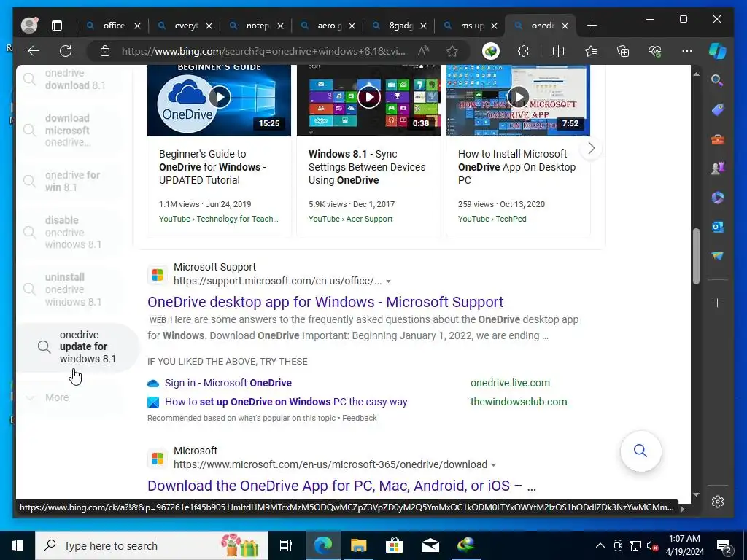Show next videos with carousel arrow

(591, 148)
